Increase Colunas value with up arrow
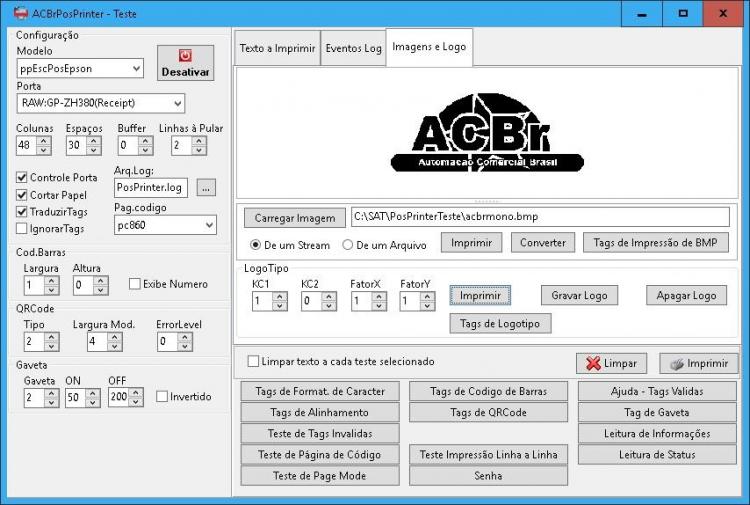The image size is (750, 505). pyautogui.click(x=44, y=141)
